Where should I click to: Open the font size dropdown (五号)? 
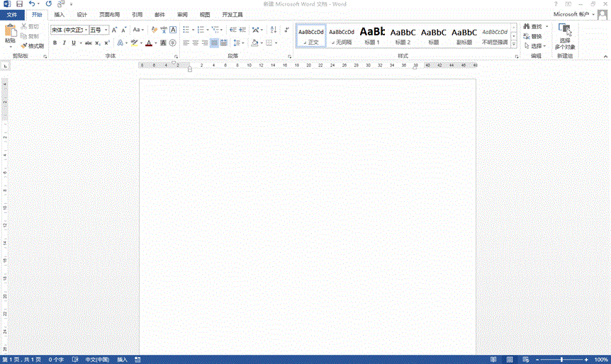click(99, 30)
